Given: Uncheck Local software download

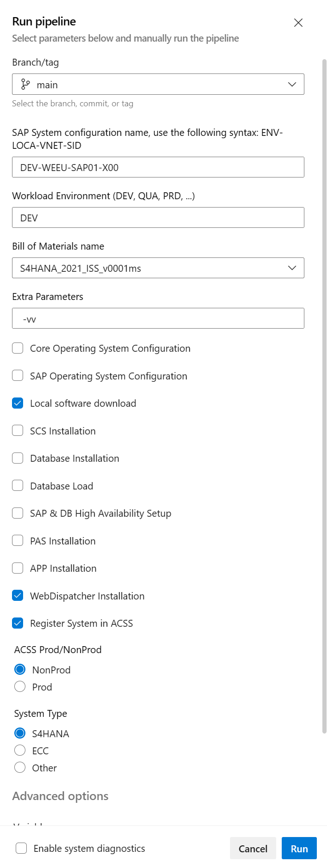Looking at the screenshot, I should pos(17,403).
